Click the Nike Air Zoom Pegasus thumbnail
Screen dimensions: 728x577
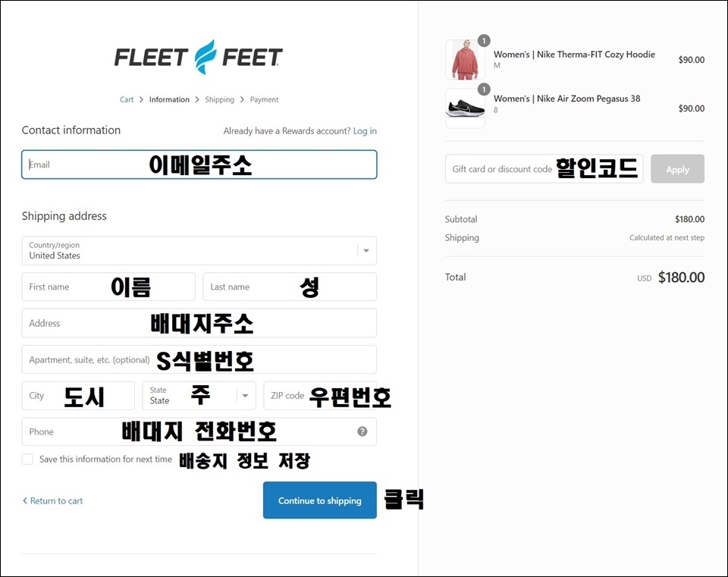pyautogui.click(x=465, y=108)
